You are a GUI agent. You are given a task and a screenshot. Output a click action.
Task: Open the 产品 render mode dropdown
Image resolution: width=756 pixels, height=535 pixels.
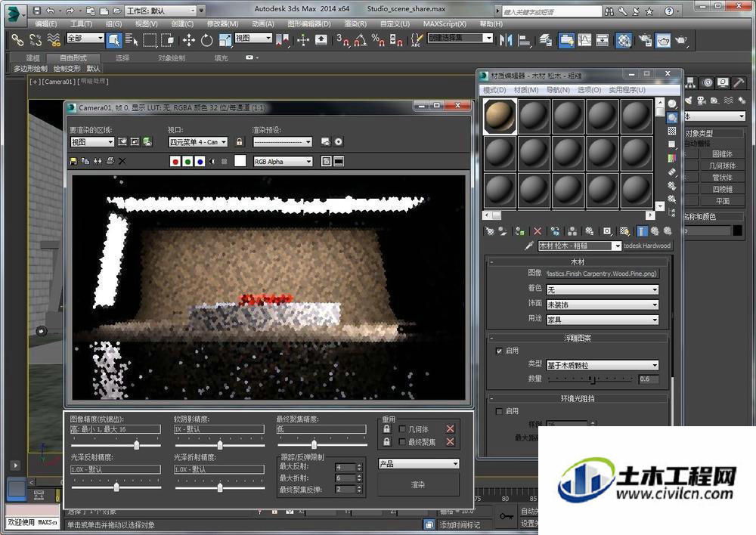pos(419,464)
